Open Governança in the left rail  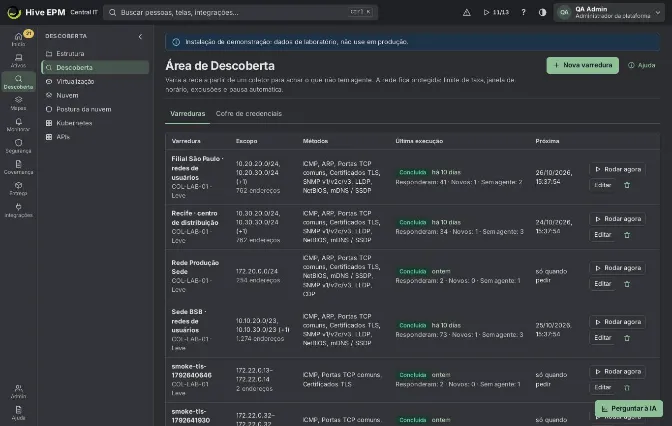[x=18, y=167]
